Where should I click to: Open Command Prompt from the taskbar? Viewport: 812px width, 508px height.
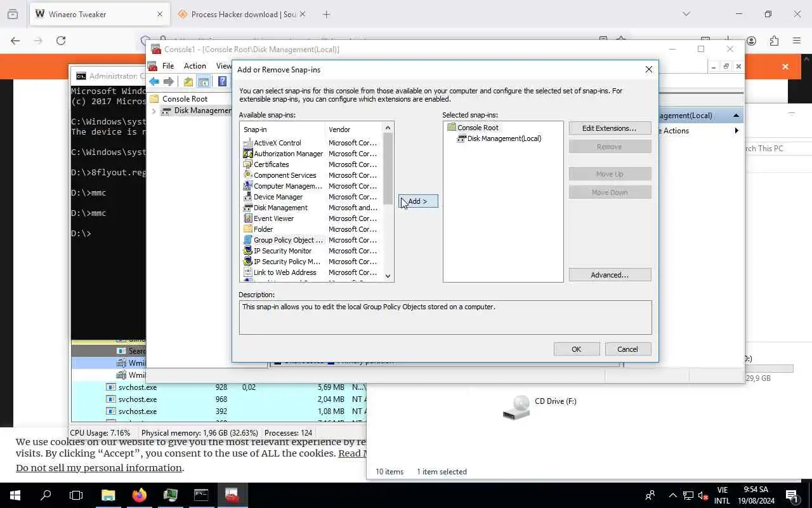pos(201,495)
